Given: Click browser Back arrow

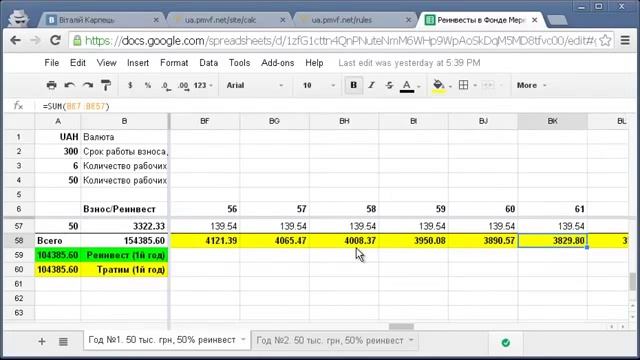Looking at the screenshot, I should pos(16,40).
